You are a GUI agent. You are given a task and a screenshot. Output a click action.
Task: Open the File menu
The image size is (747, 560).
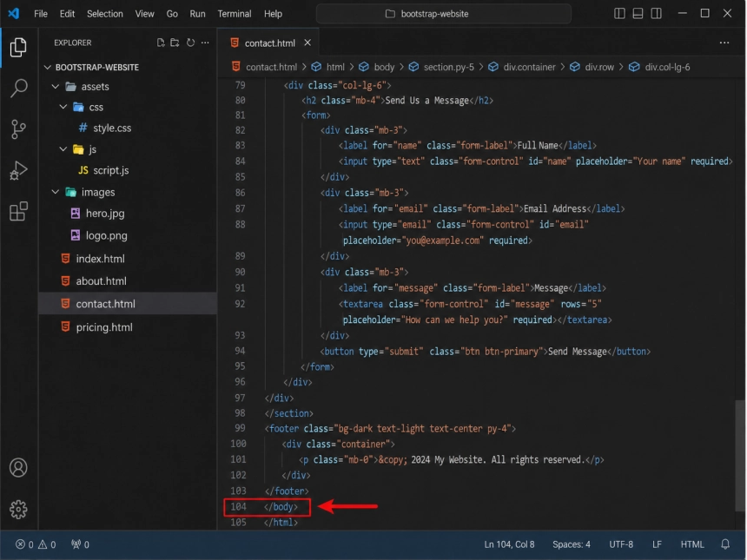pos(41,14)
